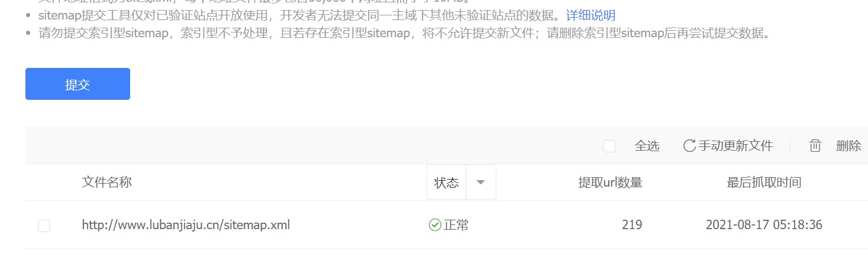Click the blue 提交 button
This screenshot has height=264, width=868.
coord(78,84)
